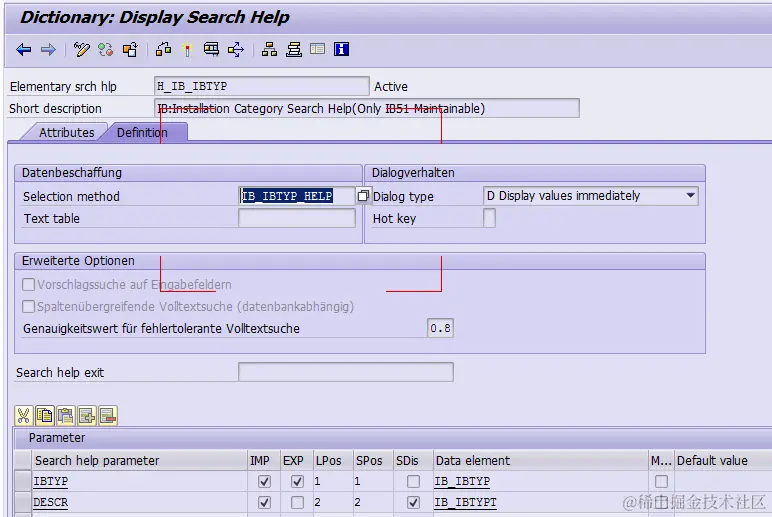Click the Check object icon
Viewport: 772px width, 517px height.
pyautogui.click(x=163, y=50)
